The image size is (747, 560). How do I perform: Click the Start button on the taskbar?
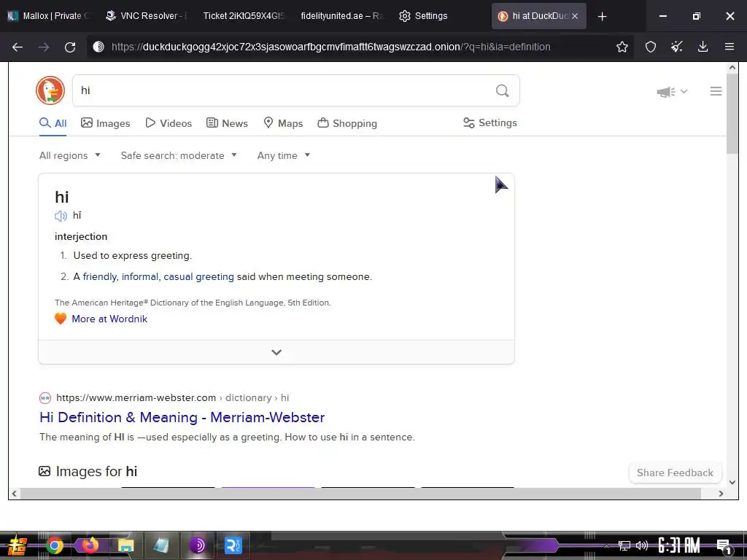pos(17,545)
